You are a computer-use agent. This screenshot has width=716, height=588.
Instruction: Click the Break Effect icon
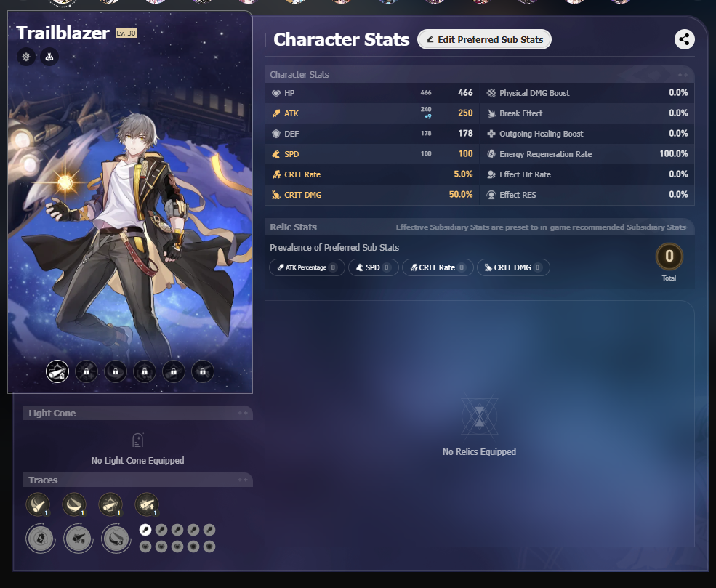click(491, 113)
